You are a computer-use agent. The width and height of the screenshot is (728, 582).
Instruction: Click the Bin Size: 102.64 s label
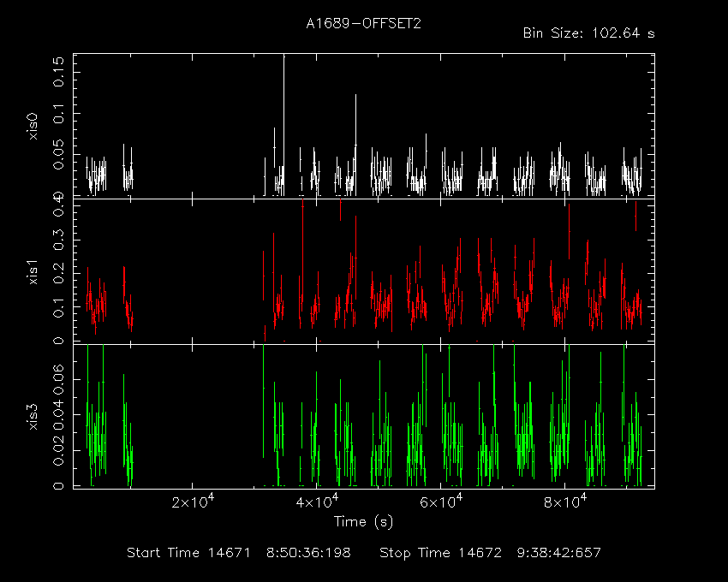[588, 33]
